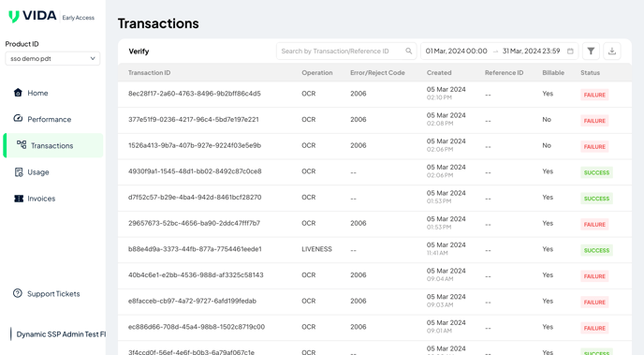Click the Created column header
The image size is (644, 355).
pos(439,73)
